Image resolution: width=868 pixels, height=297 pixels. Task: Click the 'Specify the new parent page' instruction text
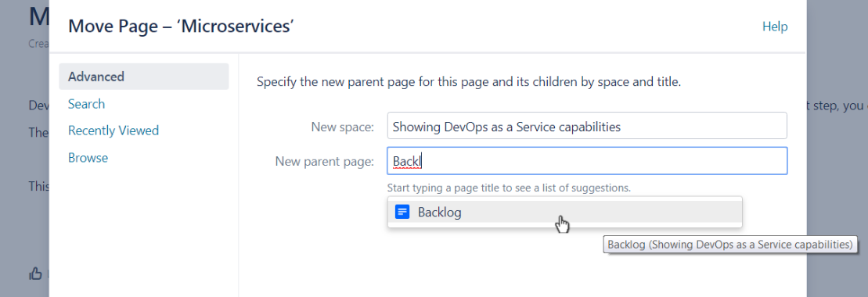point(469,83)
